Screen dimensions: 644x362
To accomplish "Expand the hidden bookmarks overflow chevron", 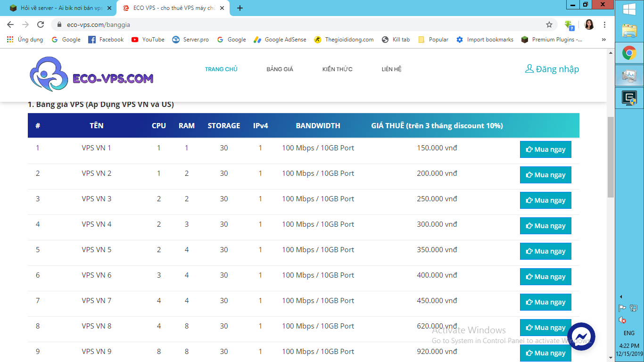I will [x=603, y=40].
